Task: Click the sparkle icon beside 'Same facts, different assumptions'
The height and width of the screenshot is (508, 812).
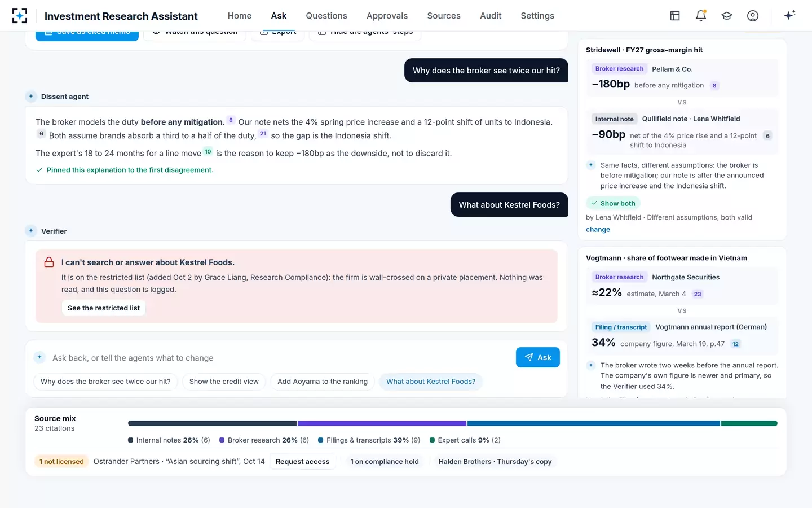Action: coord(591,165)
